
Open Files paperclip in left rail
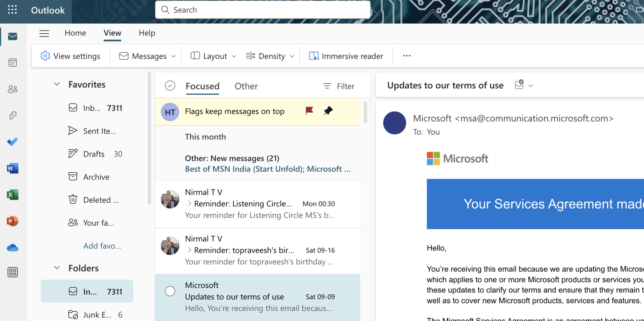(13, 115)
